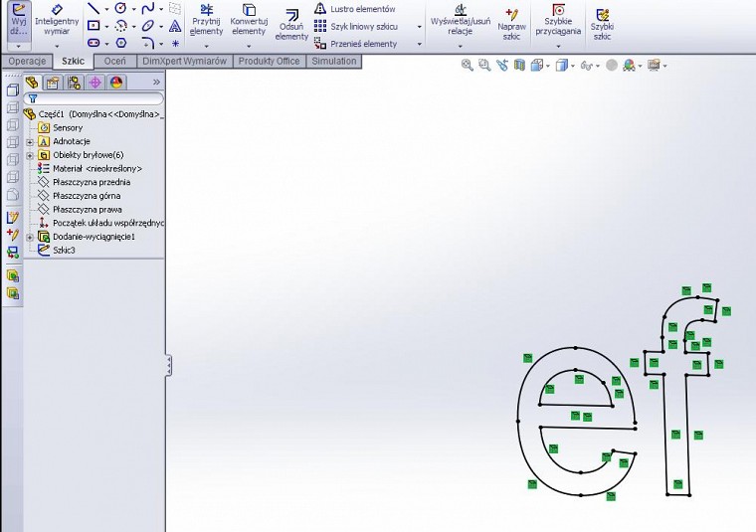
Task: Open the Line tool dropdown arrow
Action: click(x=106, y=9)
